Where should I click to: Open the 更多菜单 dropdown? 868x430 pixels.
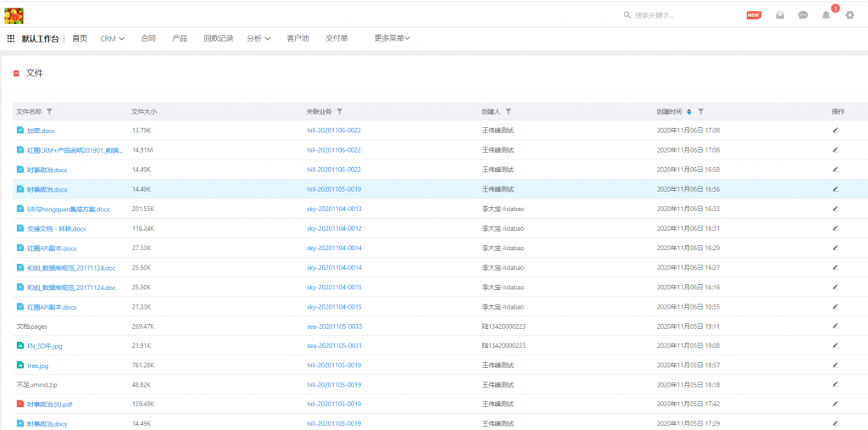click(x=392, y=38)
